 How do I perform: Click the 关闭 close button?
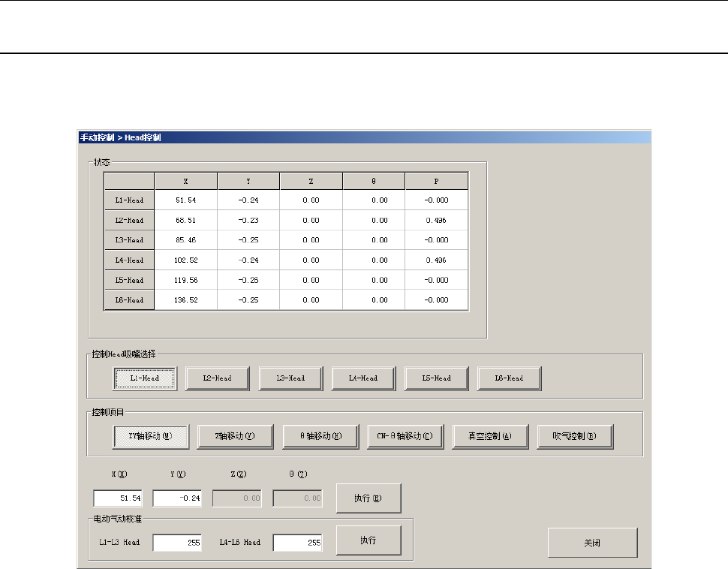pos(592,542)
